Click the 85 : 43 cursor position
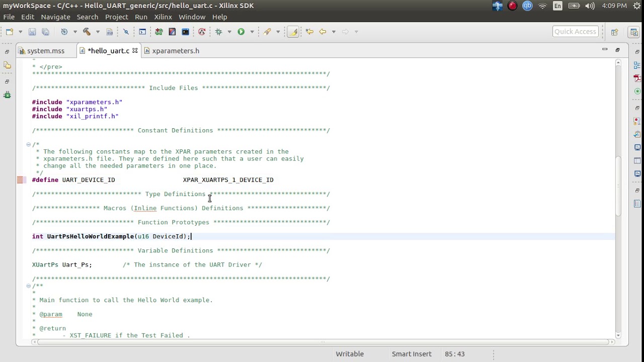The image size is (644, 362). point(455,354)
